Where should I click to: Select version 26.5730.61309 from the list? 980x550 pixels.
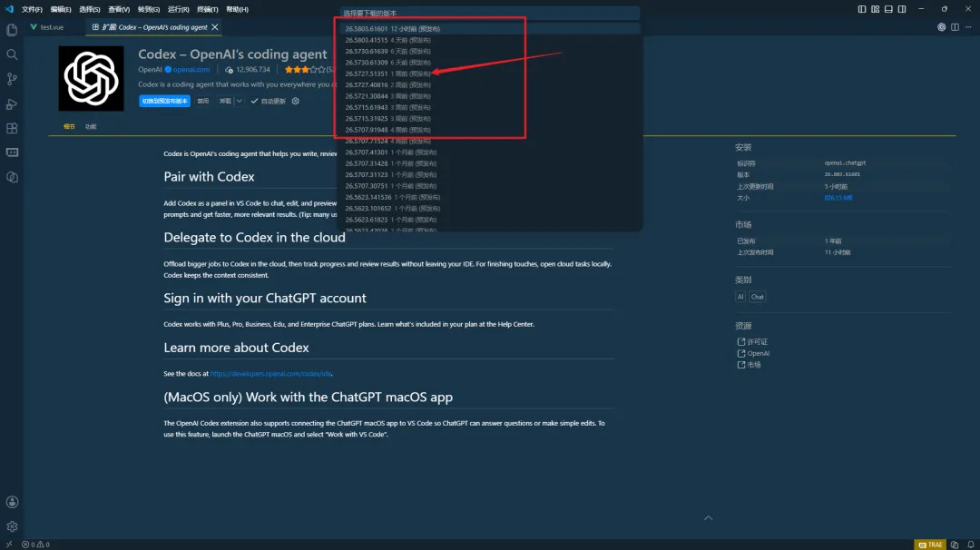coord(490,63)
